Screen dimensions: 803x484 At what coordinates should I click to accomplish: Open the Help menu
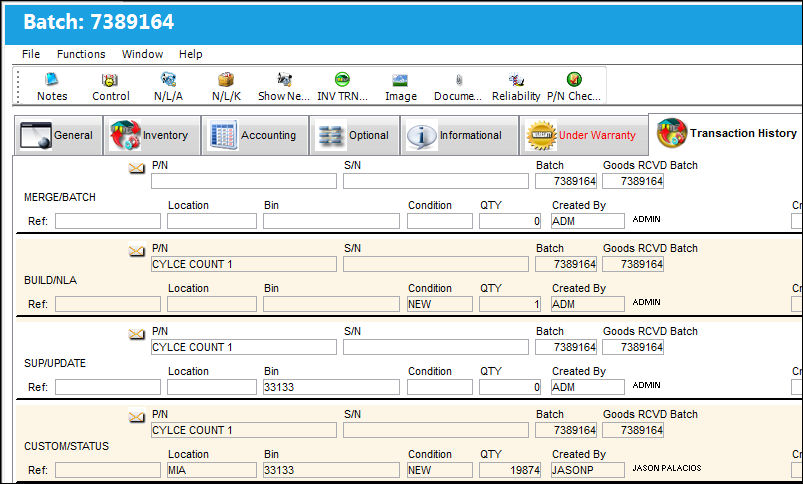[x=191, y=54]
